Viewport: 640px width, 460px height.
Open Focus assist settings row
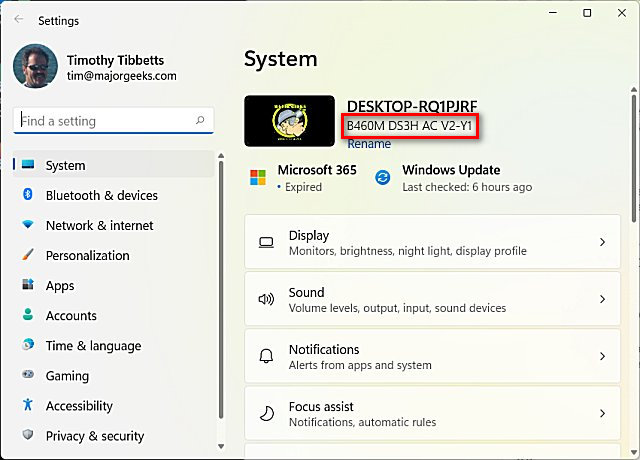[432, 413]
